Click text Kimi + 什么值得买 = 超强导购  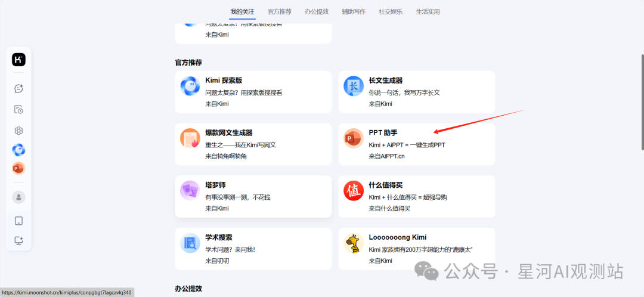408,197
